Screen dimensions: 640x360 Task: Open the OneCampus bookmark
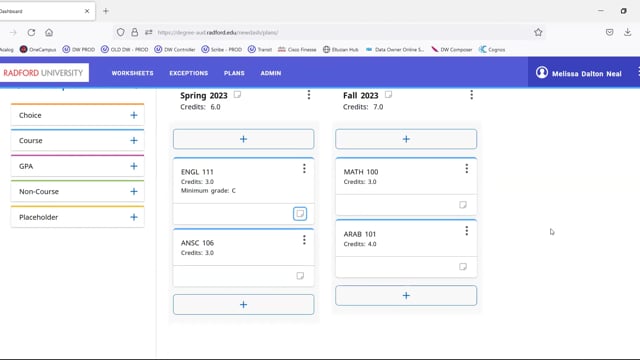(x=38, y=49)
